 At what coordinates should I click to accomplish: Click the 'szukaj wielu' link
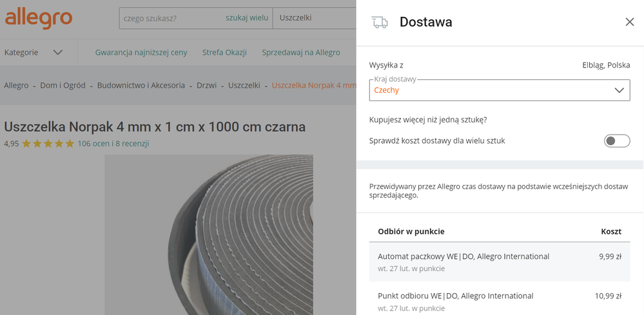pyautogui.click(x=247, y=18)
